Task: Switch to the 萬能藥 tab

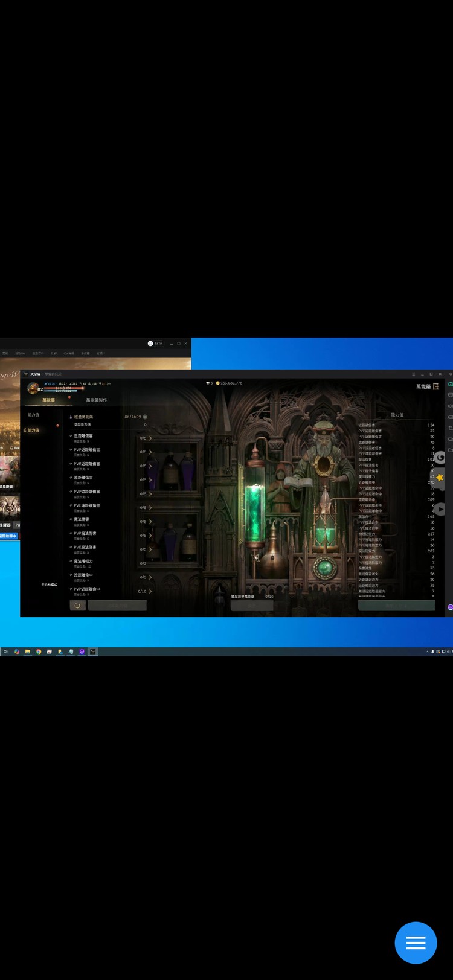Action: [48, 400]
